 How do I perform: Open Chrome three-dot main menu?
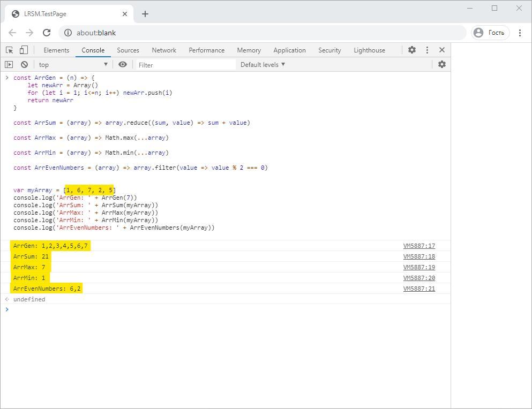click(x=520, y=33)
